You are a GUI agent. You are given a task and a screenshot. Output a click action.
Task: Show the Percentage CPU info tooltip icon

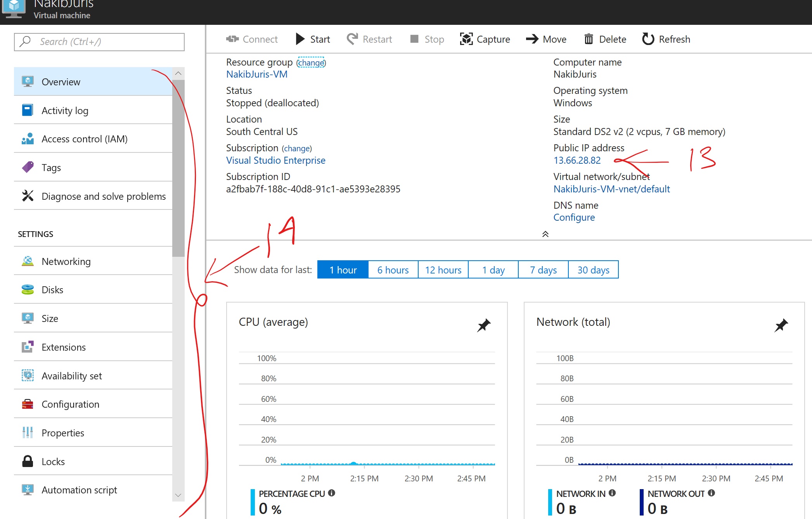coord(332,493)
